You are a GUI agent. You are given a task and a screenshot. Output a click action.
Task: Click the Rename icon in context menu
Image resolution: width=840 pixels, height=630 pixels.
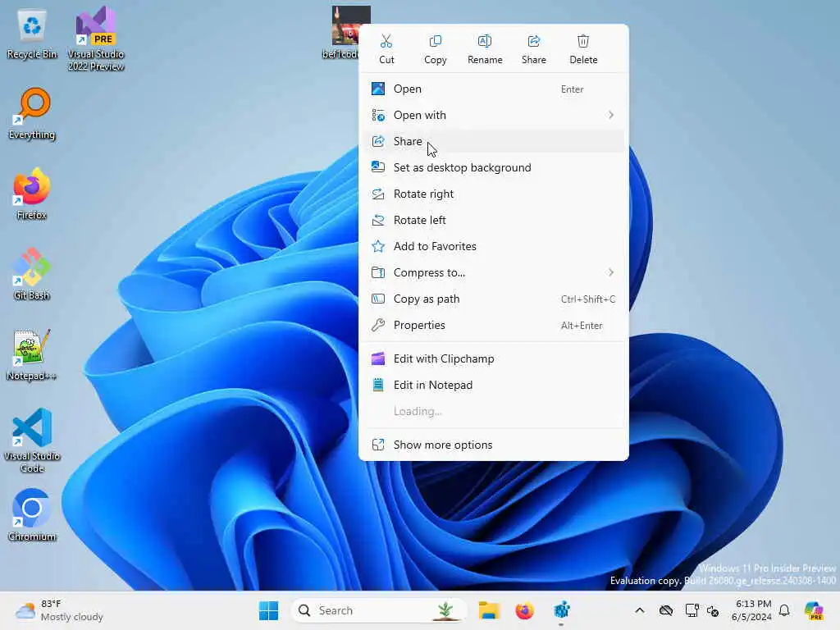pos(484,48)
